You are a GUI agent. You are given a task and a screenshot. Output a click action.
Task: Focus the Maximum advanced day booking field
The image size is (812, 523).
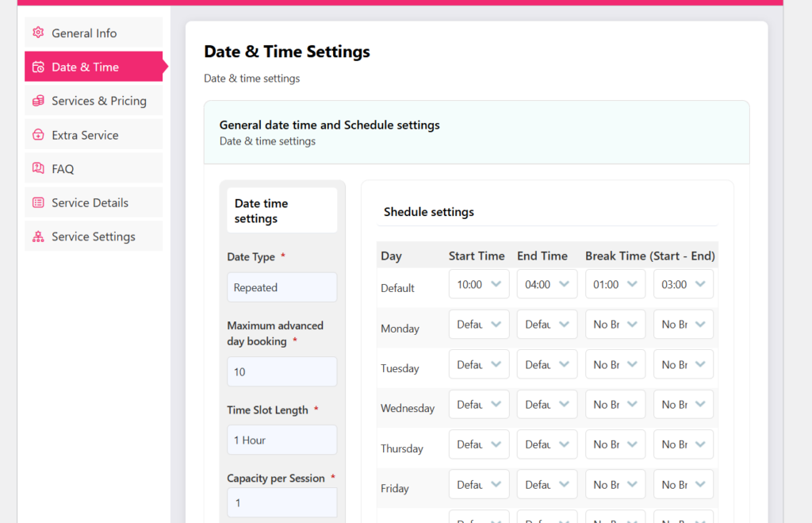[x=282, y=371]
